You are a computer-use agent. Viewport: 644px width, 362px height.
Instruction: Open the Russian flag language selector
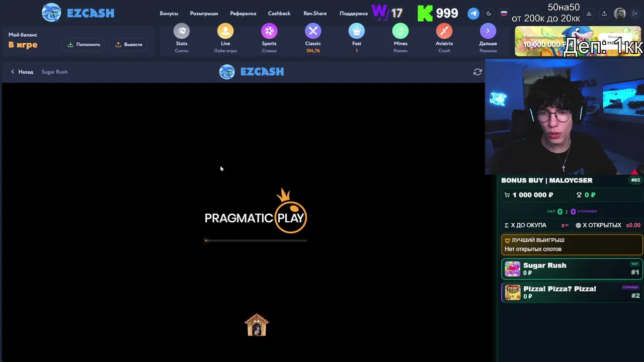[504, 14]
